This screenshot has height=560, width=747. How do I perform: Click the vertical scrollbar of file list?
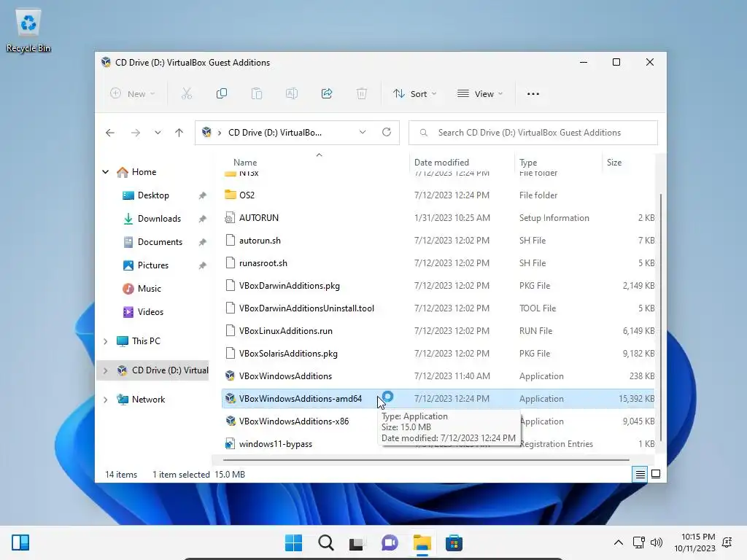tap(660, 317)
